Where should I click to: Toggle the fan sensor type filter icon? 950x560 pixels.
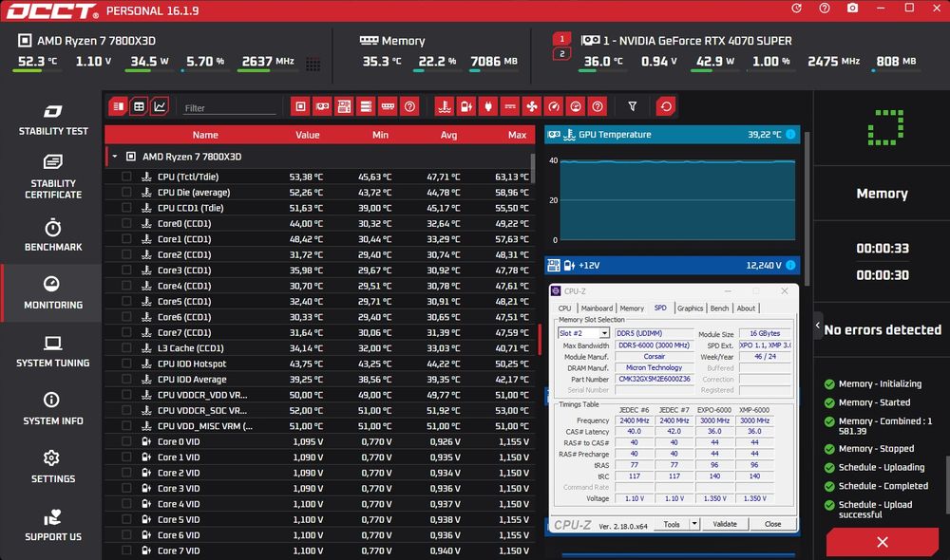pyautogui.click(x=532, y=106)
